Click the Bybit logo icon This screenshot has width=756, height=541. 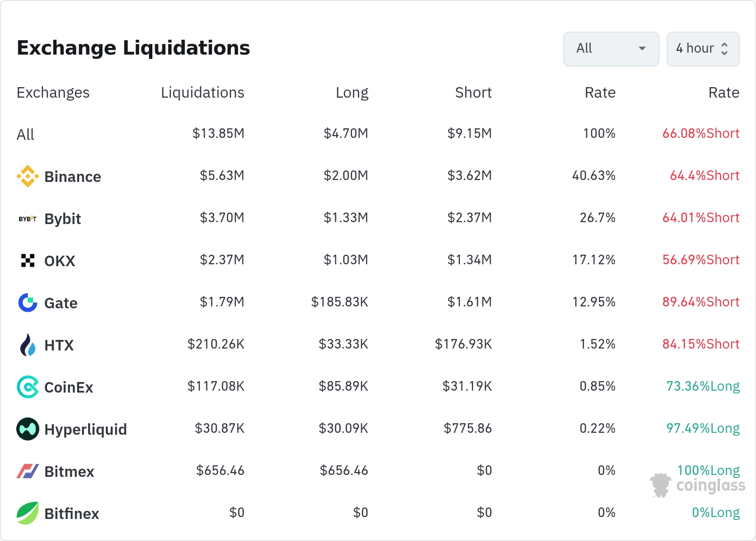point(28,219)
